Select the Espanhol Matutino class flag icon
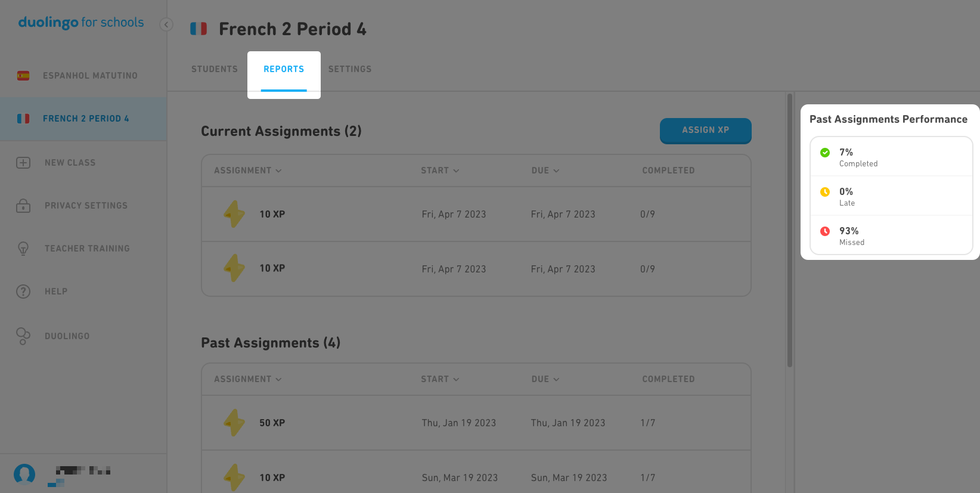The height and width of the screenshot is (493, 980). tap(23, 75)
